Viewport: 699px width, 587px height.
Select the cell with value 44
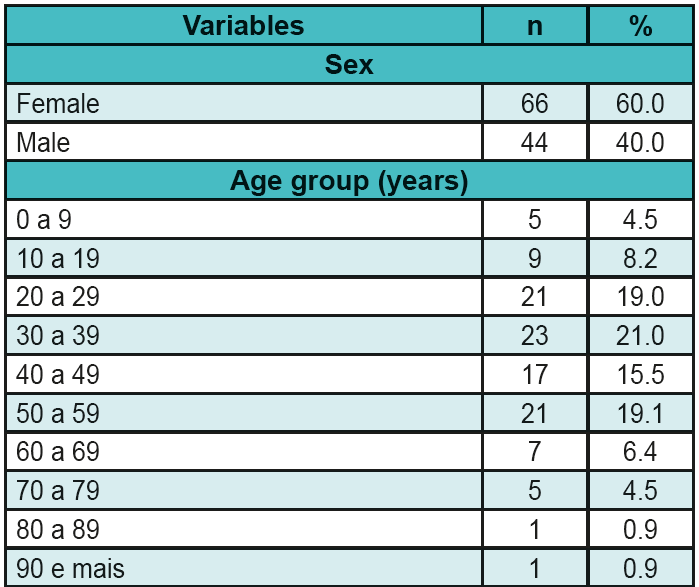(x=535, y=143)
